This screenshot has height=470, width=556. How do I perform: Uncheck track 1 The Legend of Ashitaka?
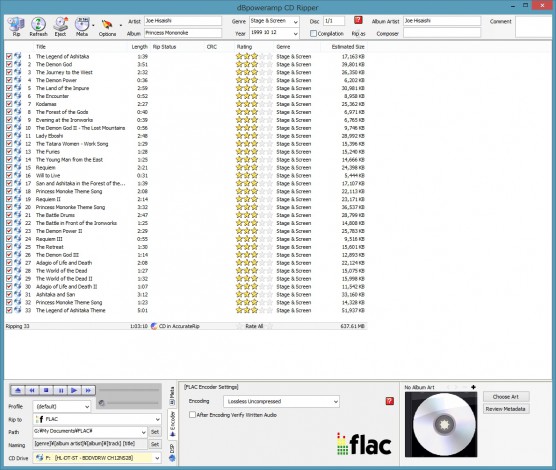click(9, 56)
